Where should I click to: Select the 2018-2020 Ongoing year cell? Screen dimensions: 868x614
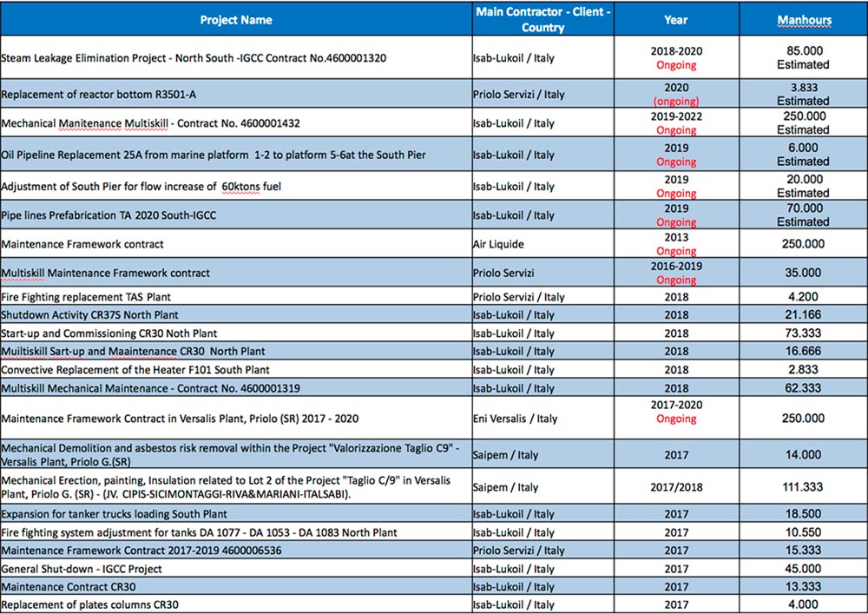[676, 57]
